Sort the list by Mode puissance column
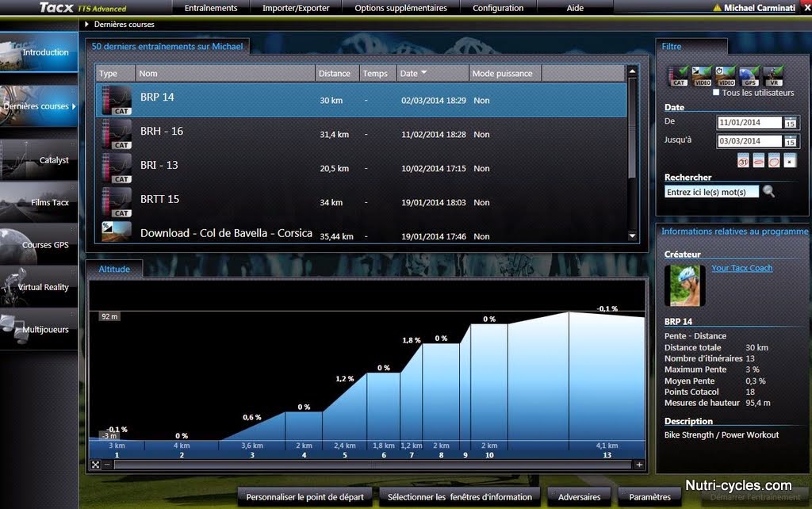Screen dimensions: 812x509 click(505, 74)
